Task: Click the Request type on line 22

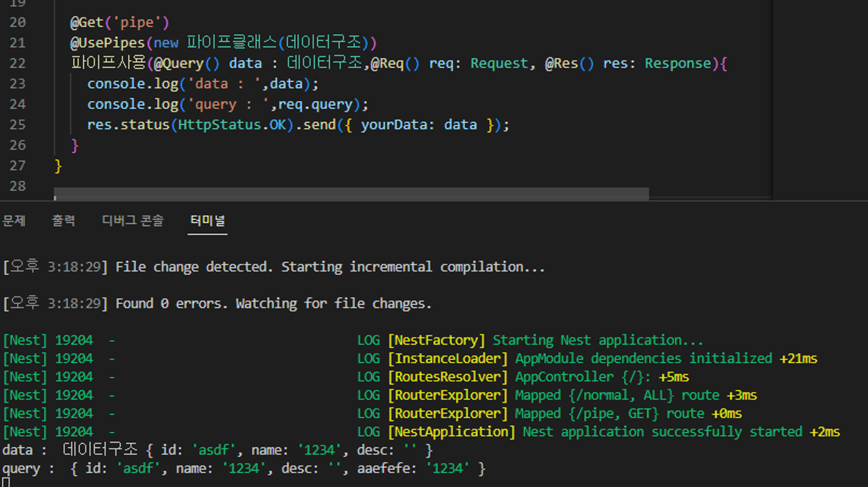Action: [499, 63]
